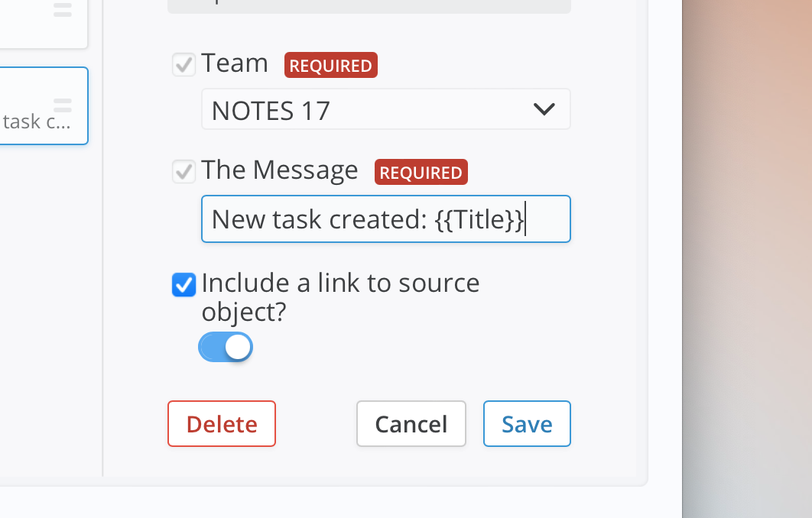Select the step card above the highlighted one
The image size is (812, 518).
point(38,23)
